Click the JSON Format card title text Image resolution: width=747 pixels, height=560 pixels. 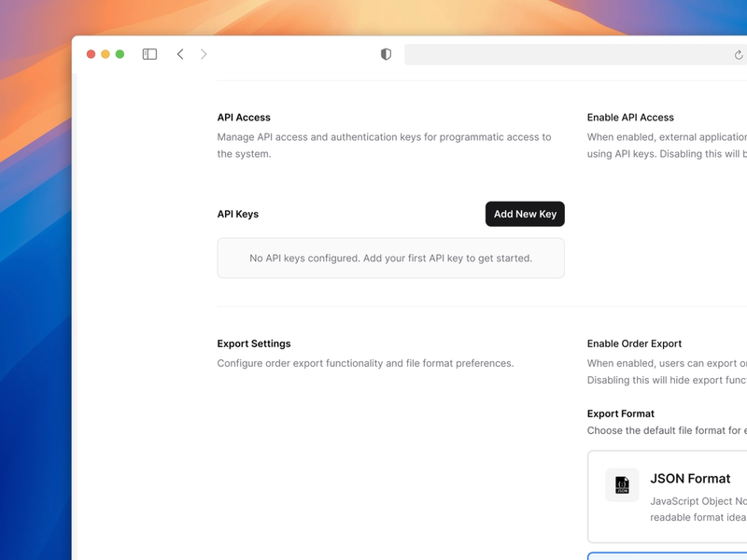click(690, 478)
